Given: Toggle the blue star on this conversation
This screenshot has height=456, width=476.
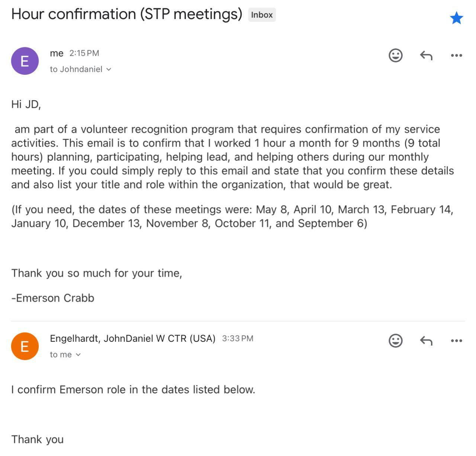Looking at the screenshot, I should (x=456, y=18).
